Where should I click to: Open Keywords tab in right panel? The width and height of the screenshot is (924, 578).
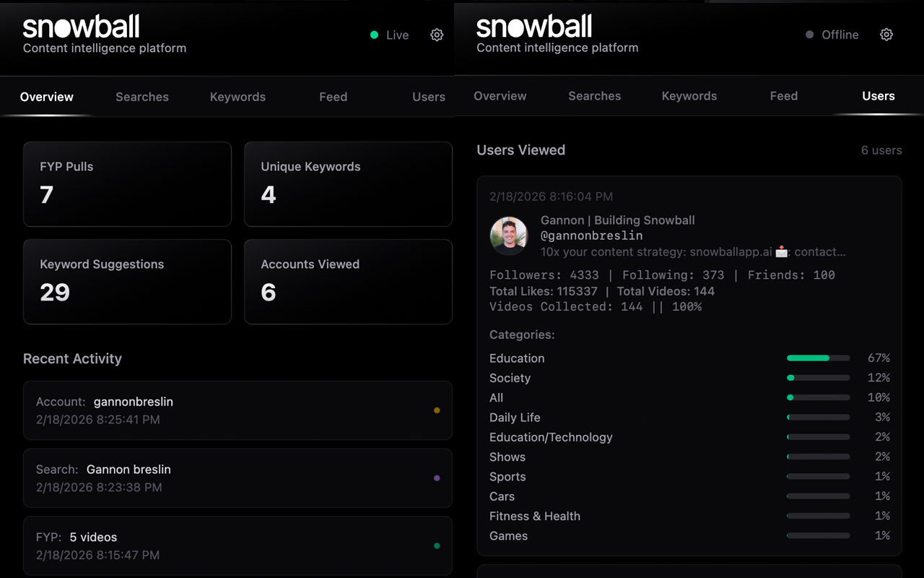coord(689,96)
